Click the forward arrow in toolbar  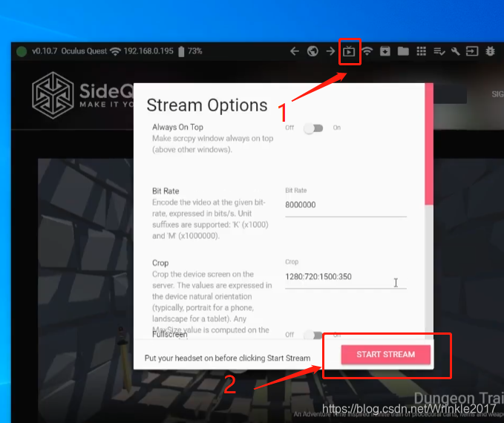coord(330,51)
